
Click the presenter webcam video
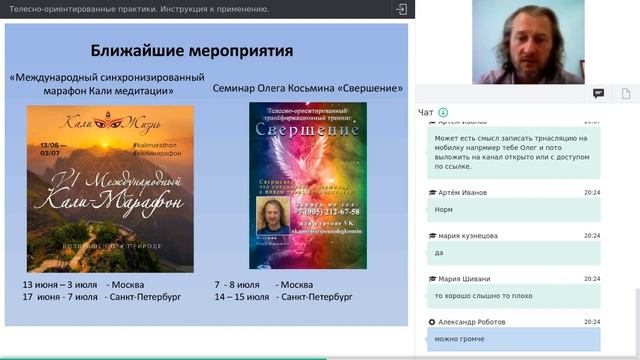click(x=528, y=42)
